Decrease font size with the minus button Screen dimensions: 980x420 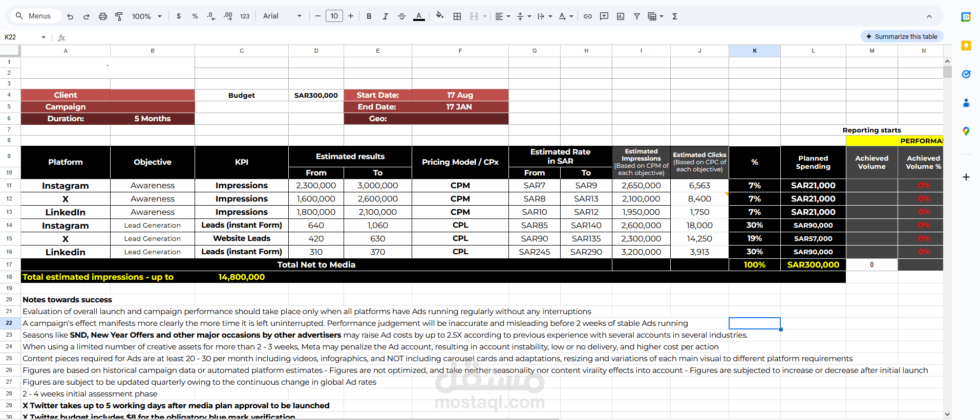318,16
